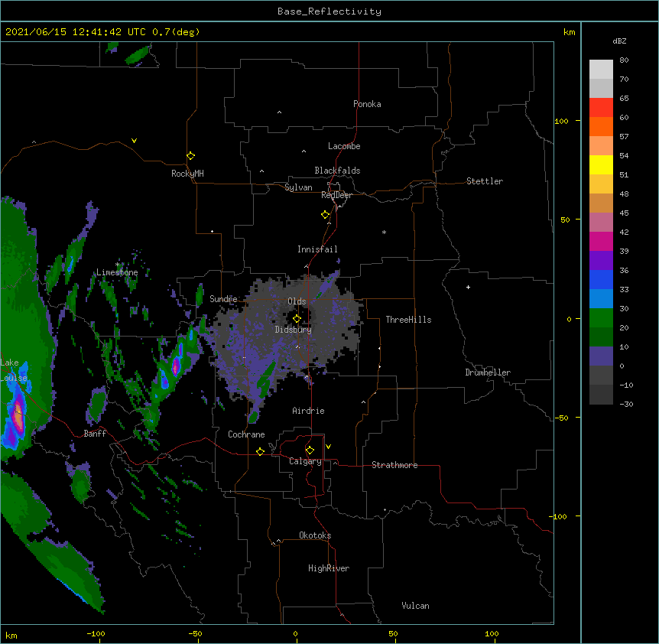Click the yellow V marker northwest of RockyMH
Viewport: 659px width, 644px height.
coord(134,141)
